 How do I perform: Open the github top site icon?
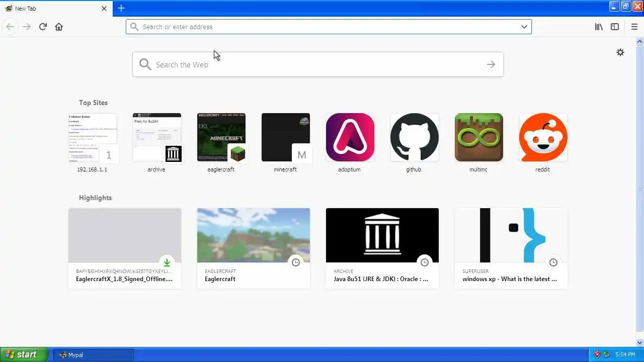(415, 137)
